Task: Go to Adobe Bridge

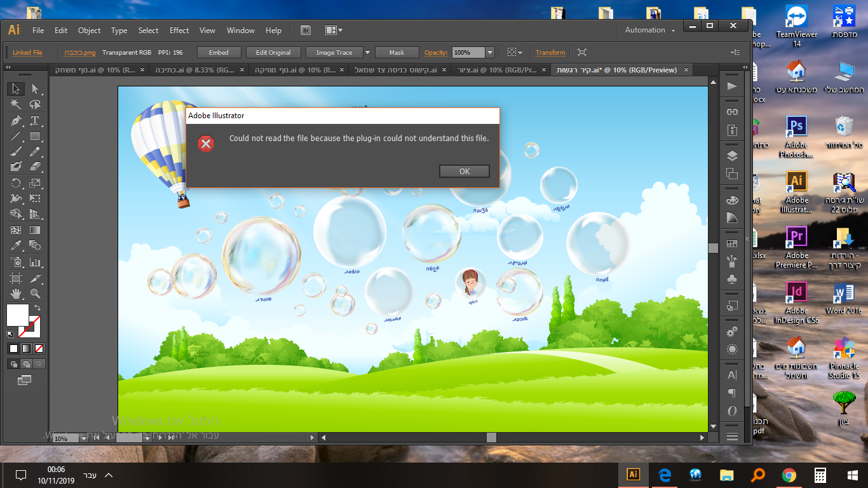Action: (306, 30)
